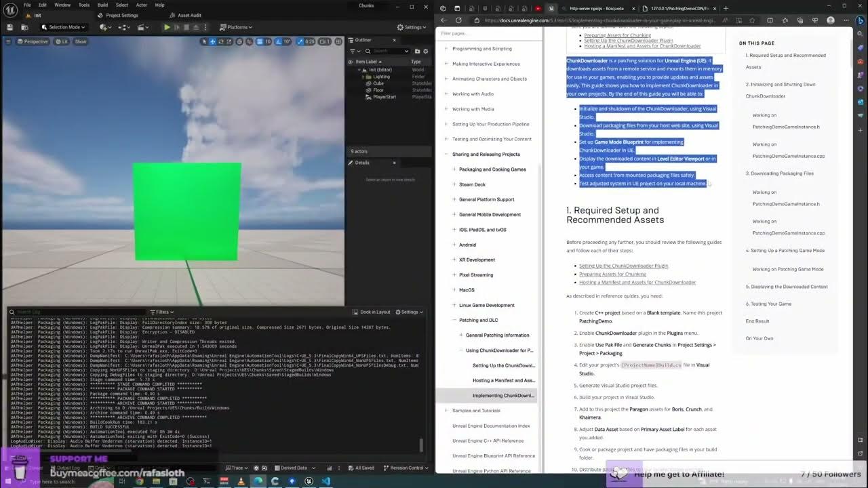
Task: Open the Window menu in Unreal Editor
Action: tap(62, 5)
